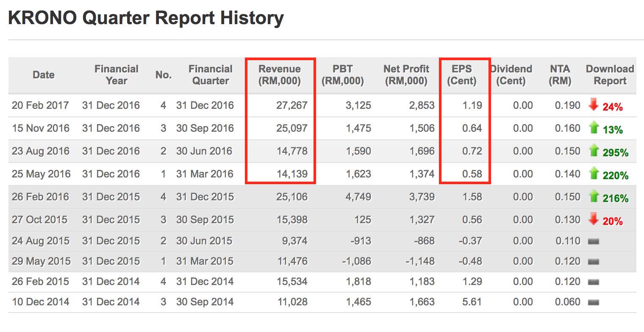
Task: Select the 26 Feb 2016 date cell
Action: coord(40,197)
